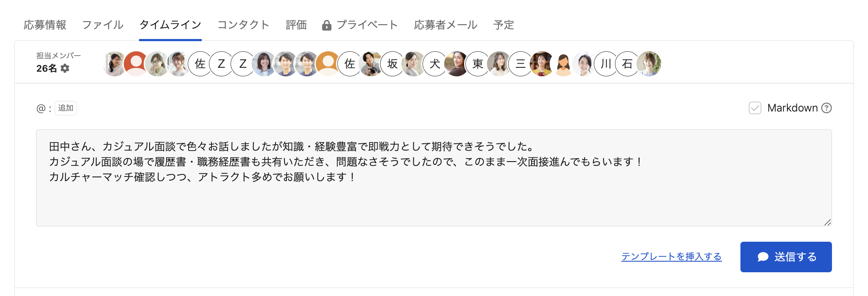
Task: Click the orange placeholder member avatar
Action: (328, 64)
